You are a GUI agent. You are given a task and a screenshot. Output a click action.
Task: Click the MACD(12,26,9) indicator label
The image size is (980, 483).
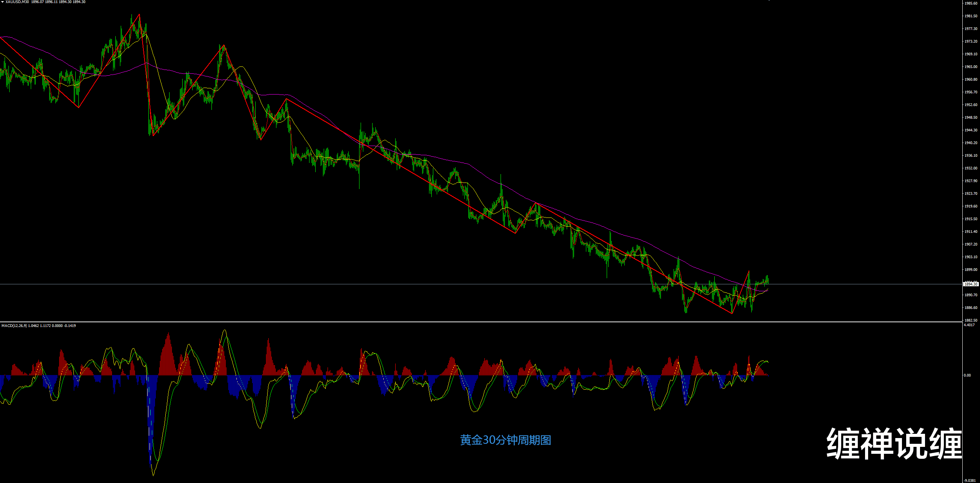(x=14, y=325)
